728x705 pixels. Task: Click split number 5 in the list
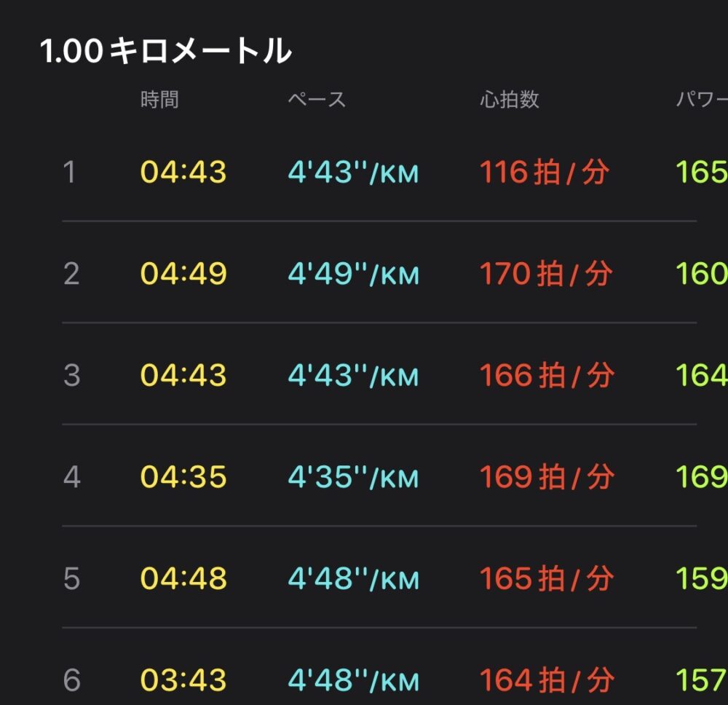tap(71, 579)
